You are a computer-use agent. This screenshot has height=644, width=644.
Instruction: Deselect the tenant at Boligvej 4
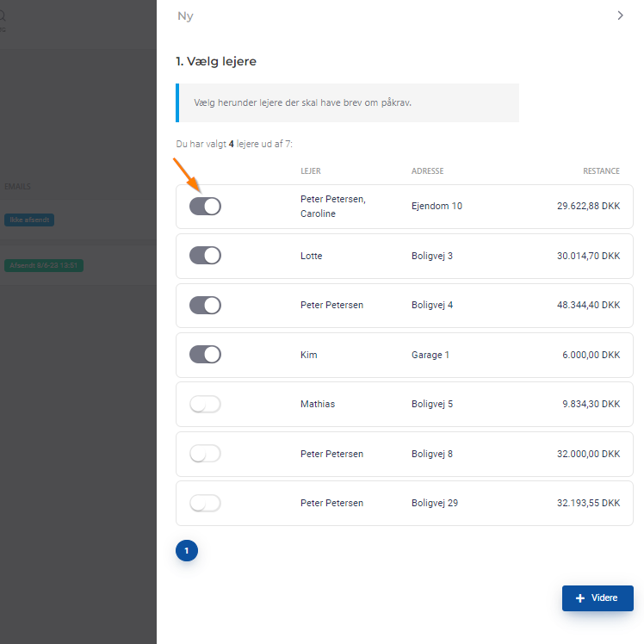(205, 305)
